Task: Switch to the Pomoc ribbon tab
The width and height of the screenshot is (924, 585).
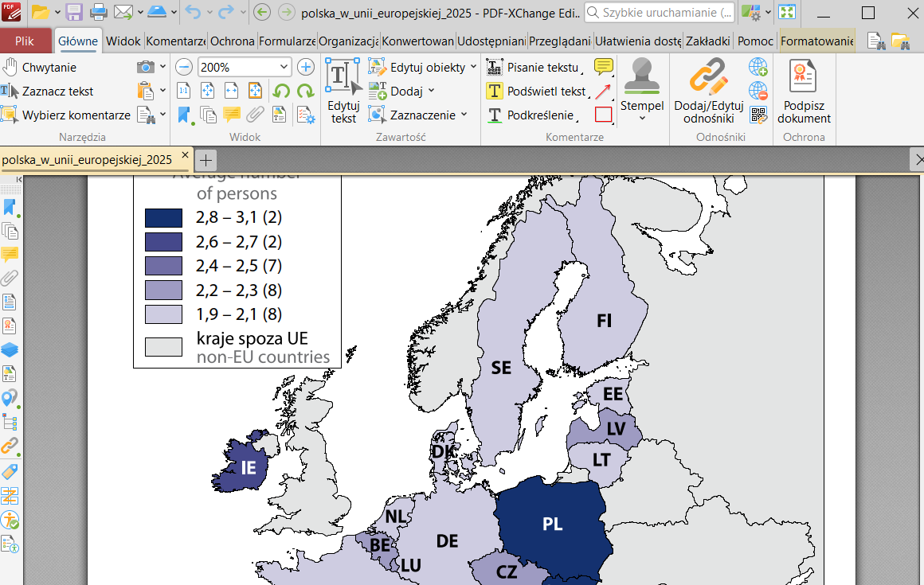Action: [x=755, y=41]
